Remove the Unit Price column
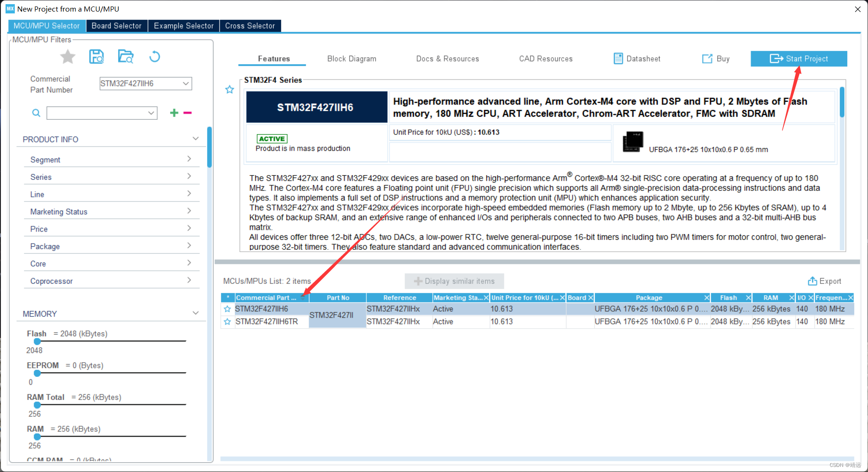 pos(562,298)
